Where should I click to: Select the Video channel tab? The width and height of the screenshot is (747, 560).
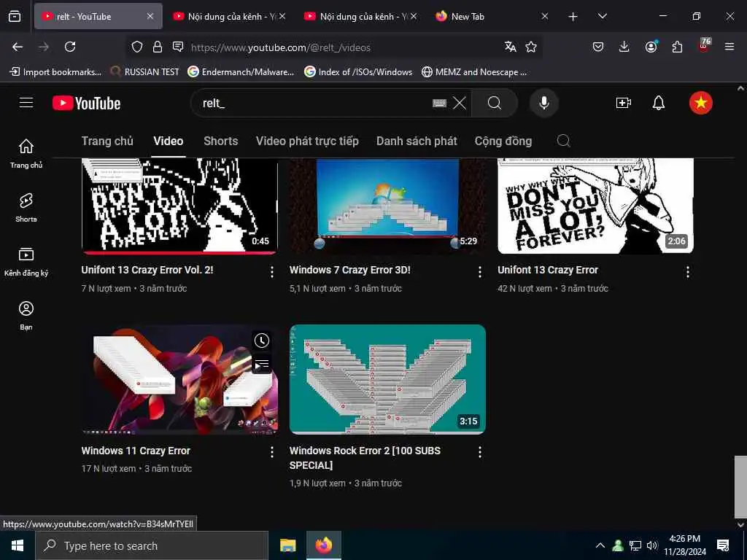click(x=169, y=141)
